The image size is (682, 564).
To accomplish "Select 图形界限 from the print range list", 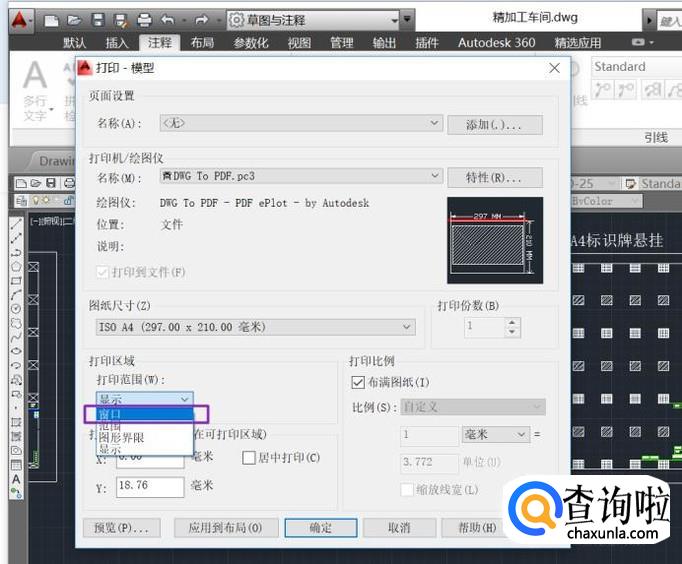I will [145, 438].
